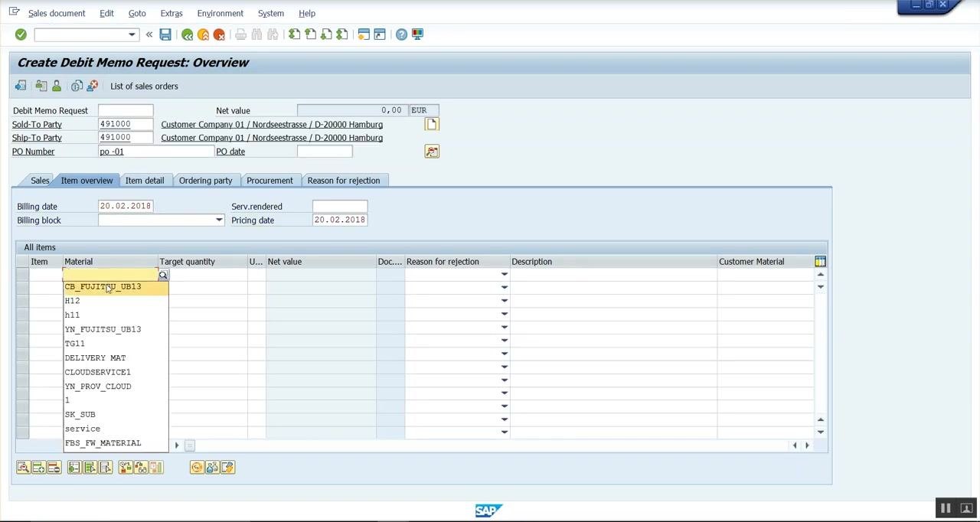Click the green Back arrow icon
The image size is (980, 522).
click(187, 34)
